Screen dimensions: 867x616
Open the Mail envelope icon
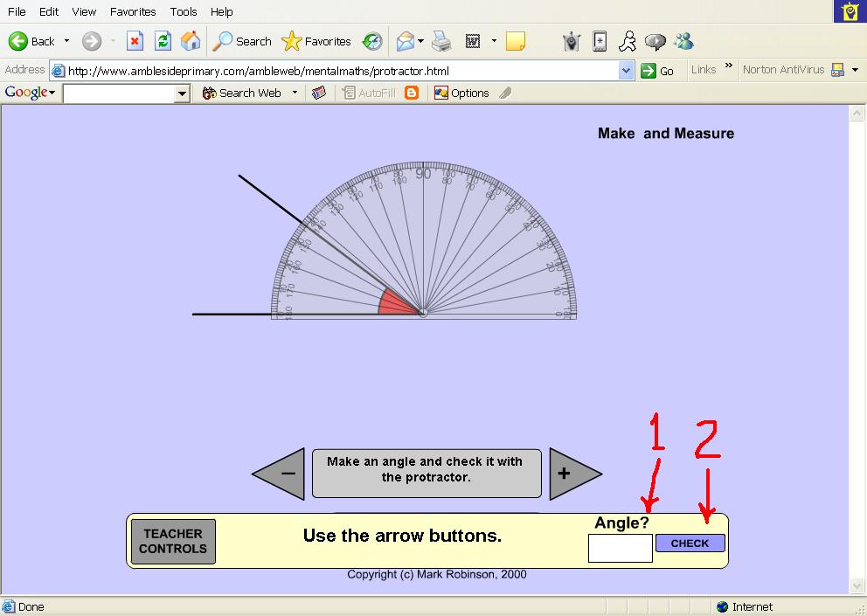pos(406,41)
